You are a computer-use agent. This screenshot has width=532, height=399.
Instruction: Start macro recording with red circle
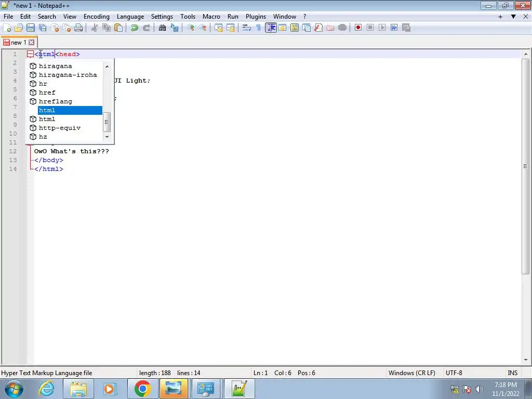(358, 28)
